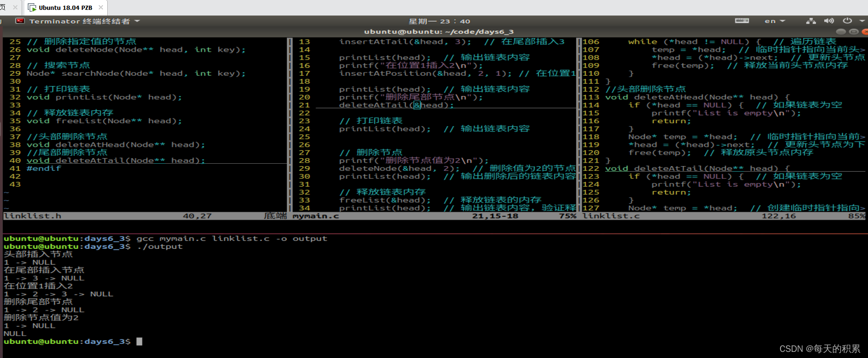
Task: Click the 85% indicator in linklist.c status
Action: 856,216
